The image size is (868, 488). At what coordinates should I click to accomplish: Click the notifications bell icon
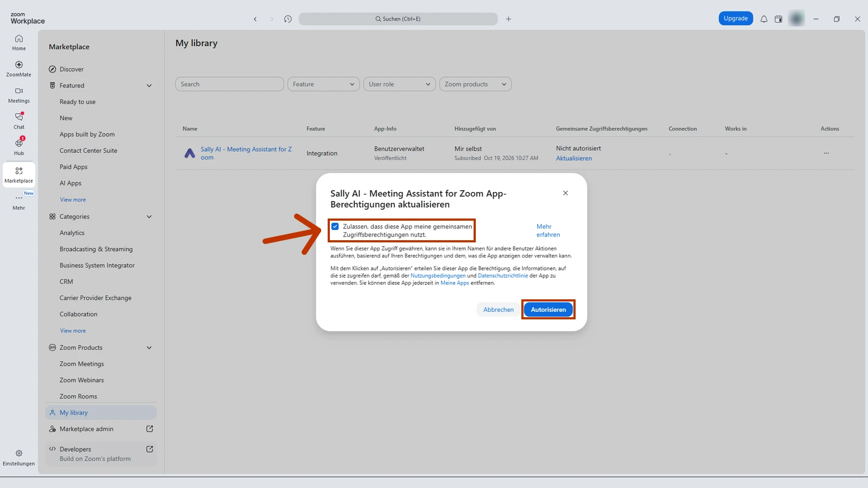pyautogui.click(x=764, y=19)
